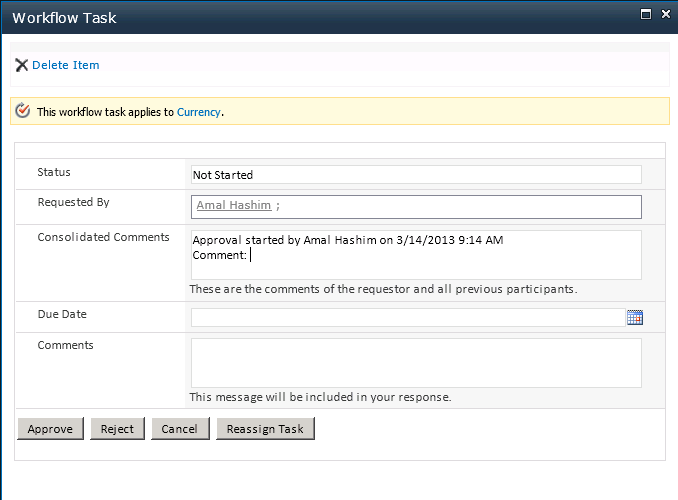This screenshot has height=500, width=678.
Task: Click the Due Date input field
Action: 408,317
